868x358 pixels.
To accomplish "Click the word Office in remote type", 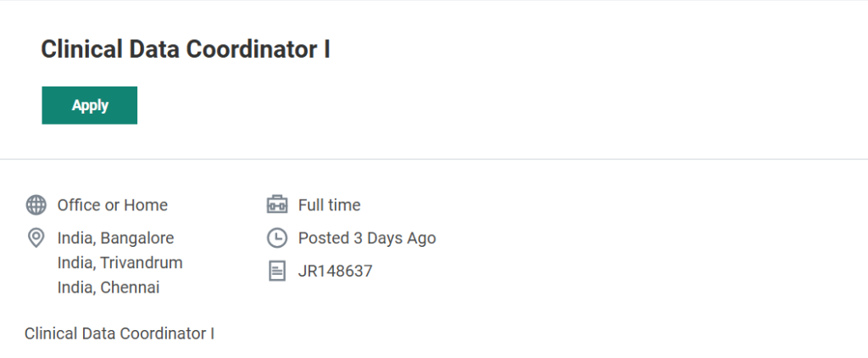I will pyautogui.click(x=78, y=205).
